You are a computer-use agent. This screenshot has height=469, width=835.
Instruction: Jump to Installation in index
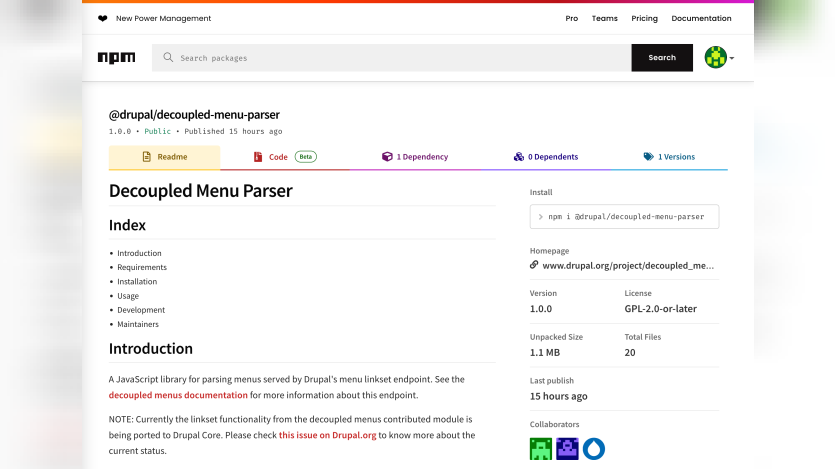tap(137, 282)
